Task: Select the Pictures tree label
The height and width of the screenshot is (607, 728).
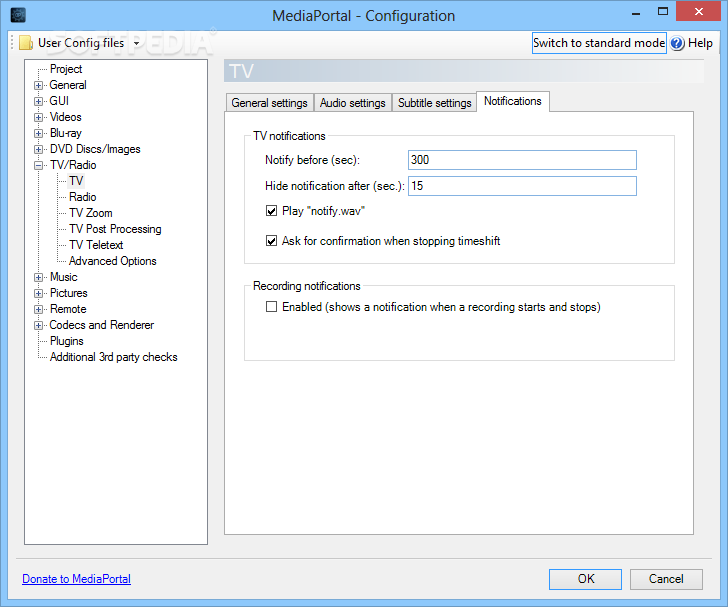Action: click(x=69, y=293)
